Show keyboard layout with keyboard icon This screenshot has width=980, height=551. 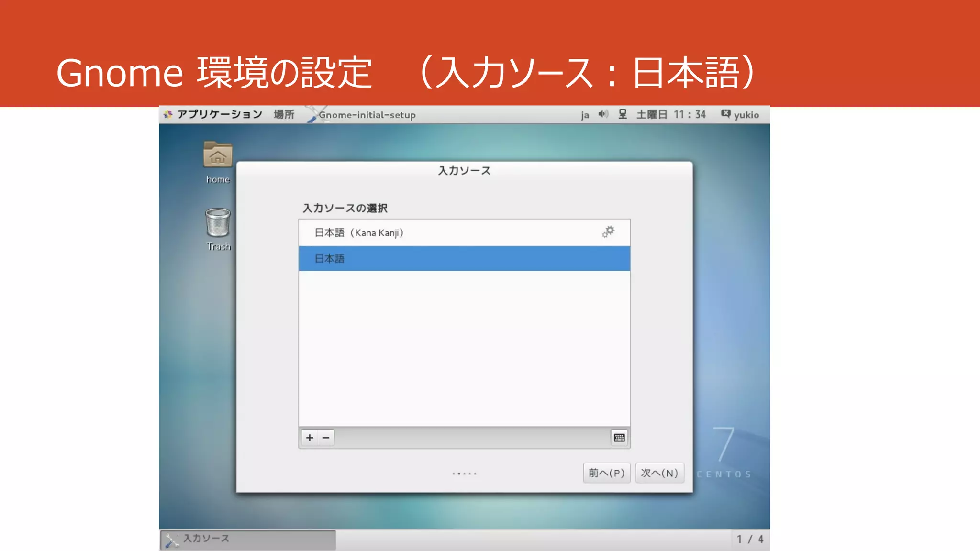click(619, 438)
